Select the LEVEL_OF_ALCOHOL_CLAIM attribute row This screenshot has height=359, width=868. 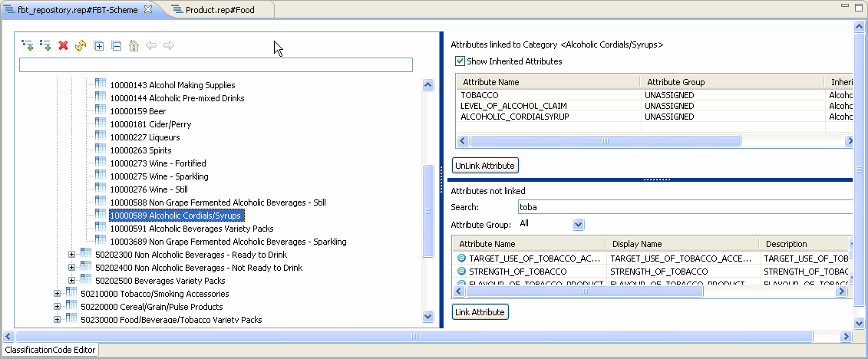coord(655,106)
